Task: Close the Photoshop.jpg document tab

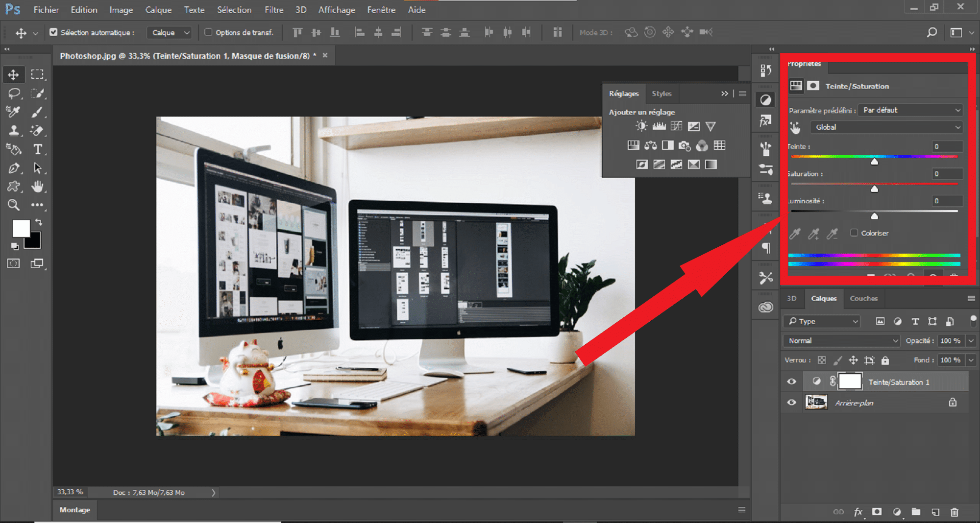Action: [325, 55]
